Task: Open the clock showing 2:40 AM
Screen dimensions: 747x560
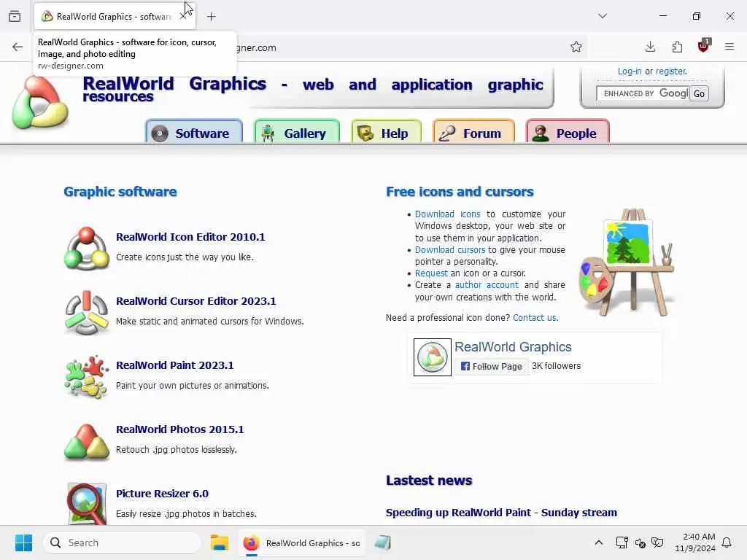Action: [x=695, y=542]
